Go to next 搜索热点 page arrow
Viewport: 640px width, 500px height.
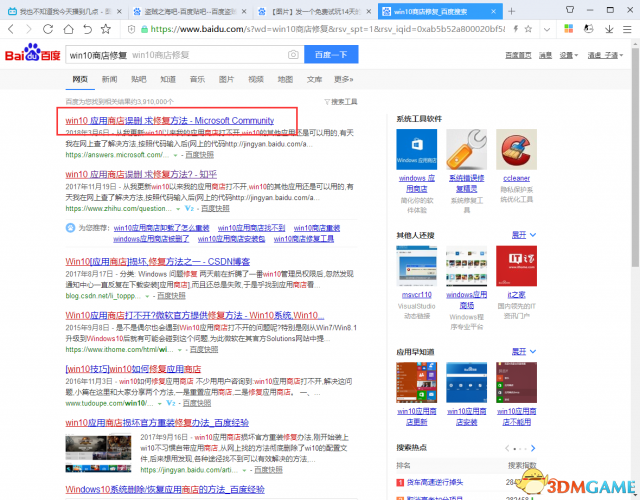pos(533,448)
